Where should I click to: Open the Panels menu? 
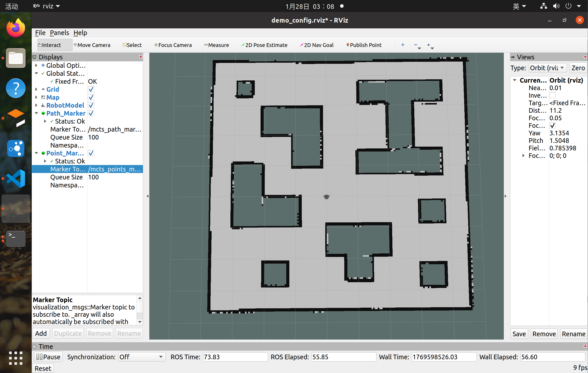(59, 33)
